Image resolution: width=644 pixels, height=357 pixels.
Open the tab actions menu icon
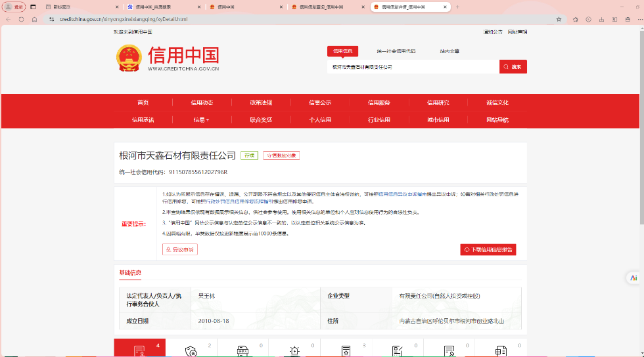tap(34, 7)
